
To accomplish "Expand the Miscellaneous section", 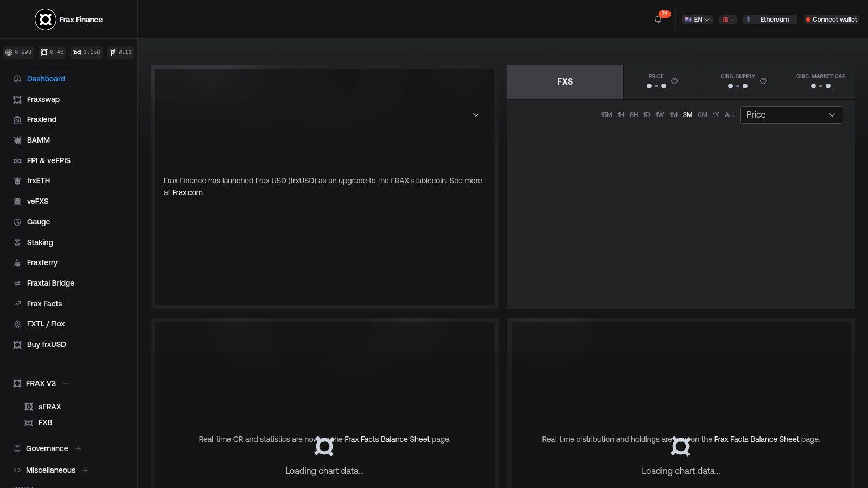I will point(85,470).
